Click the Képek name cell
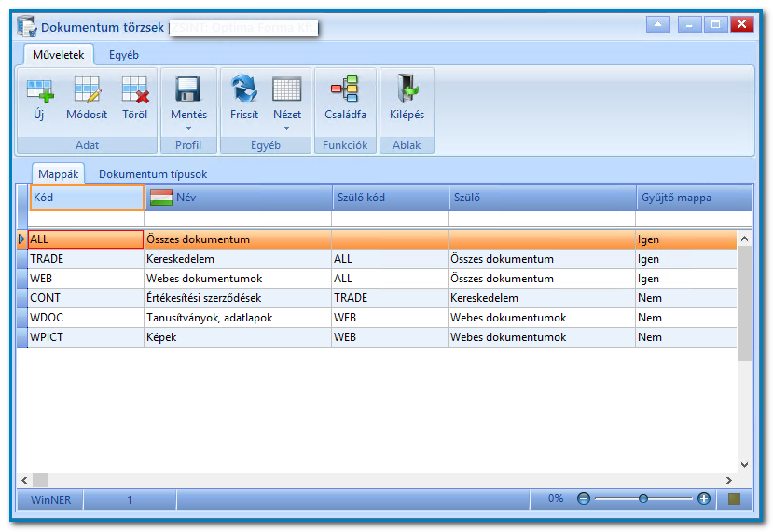Screen dimensions: 773x532 238,337
